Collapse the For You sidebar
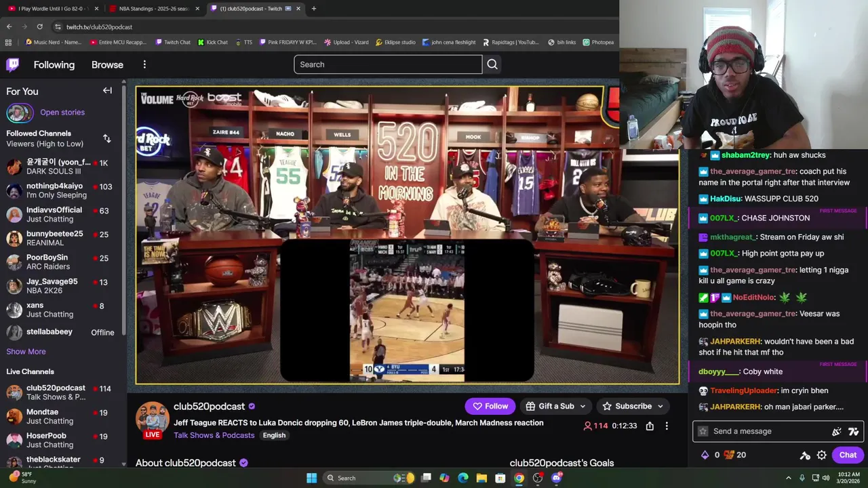Screen dimensions: 868x488 [x=107, y=91]
